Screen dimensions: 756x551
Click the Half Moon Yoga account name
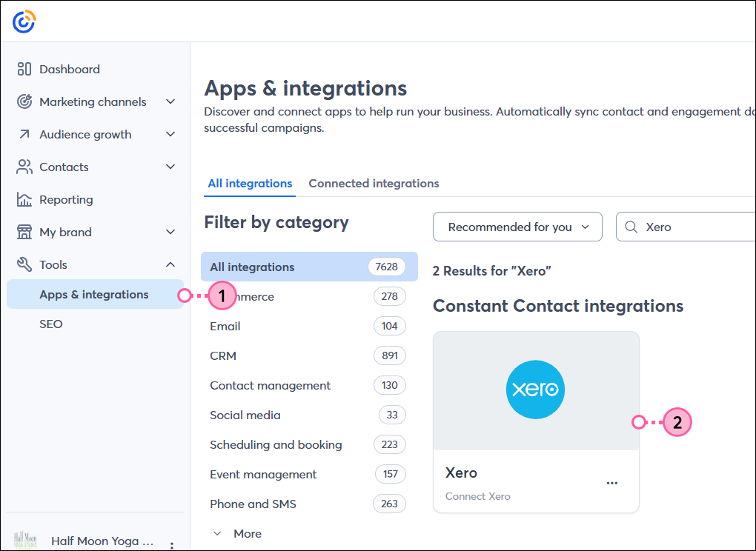pos(102,541)
